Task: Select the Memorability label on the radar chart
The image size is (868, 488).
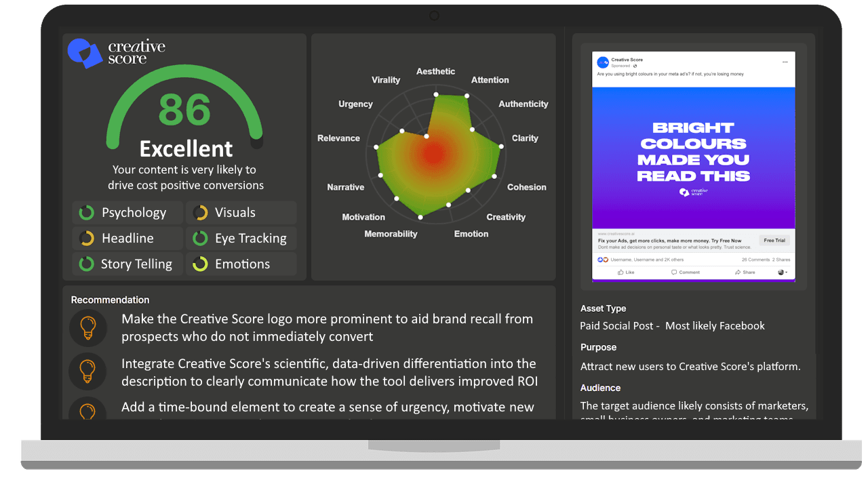Action: point(391,234)
